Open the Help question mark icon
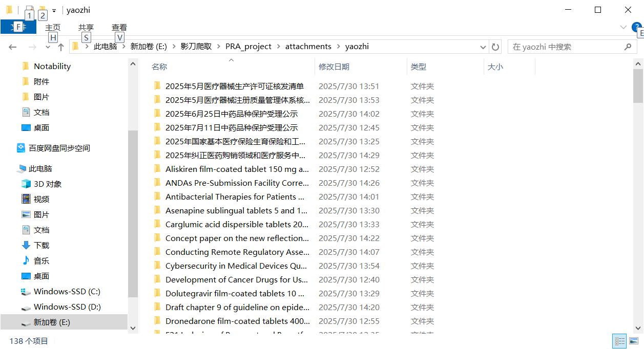The width and height of the screenshot is (644, 349). click(636, 27)
